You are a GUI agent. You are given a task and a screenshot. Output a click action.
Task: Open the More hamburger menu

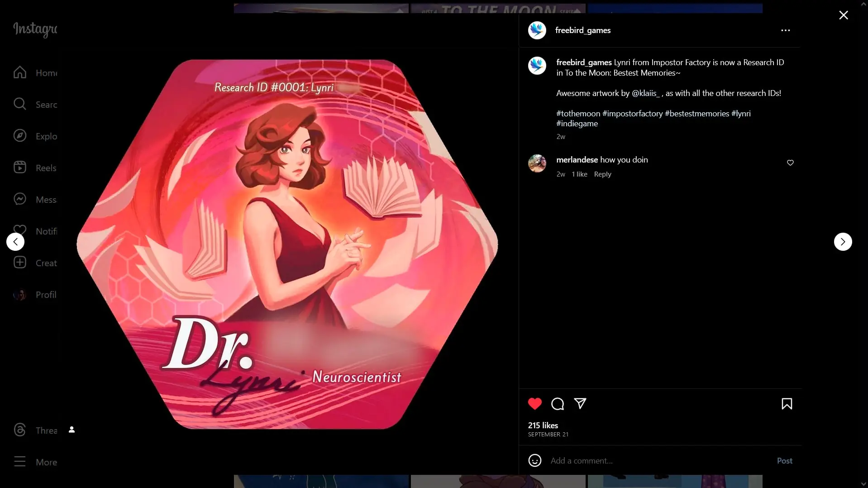click(x=35, y=462)
